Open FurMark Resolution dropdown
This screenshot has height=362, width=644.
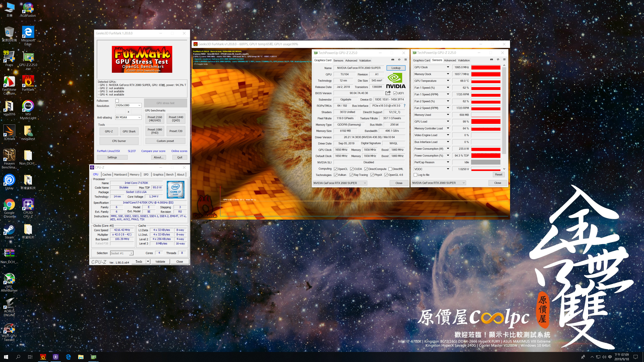tap(128, 105)
